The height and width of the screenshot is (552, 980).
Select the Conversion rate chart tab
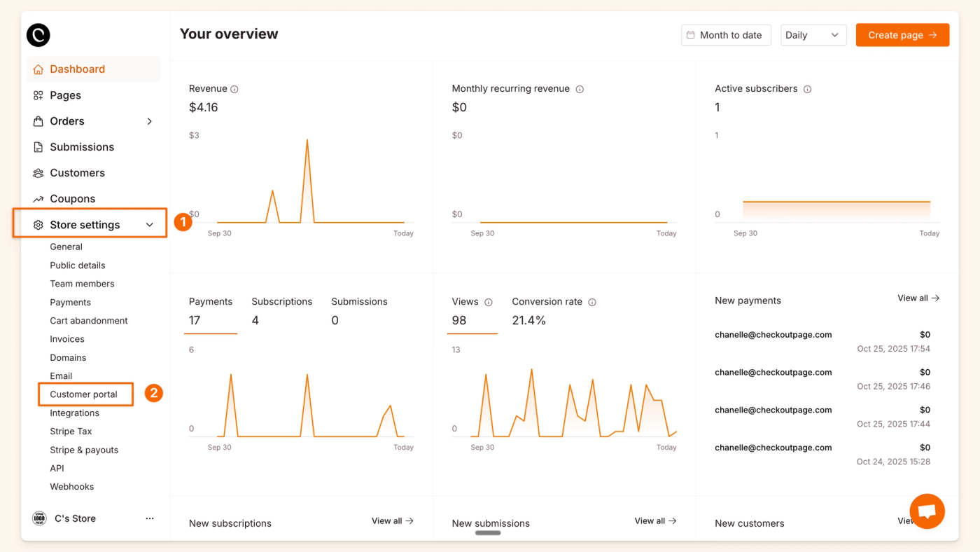coord(554,311)
